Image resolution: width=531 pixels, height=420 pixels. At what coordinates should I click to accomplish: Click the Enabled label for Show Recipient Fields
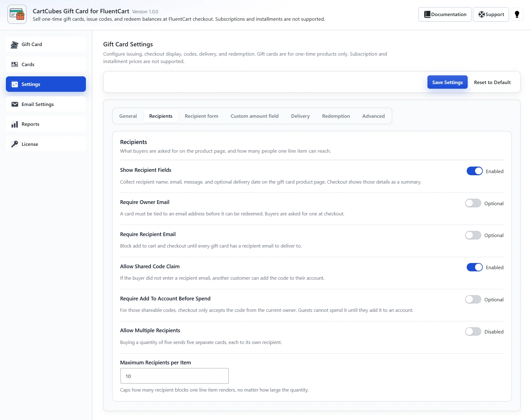(495, 171)
